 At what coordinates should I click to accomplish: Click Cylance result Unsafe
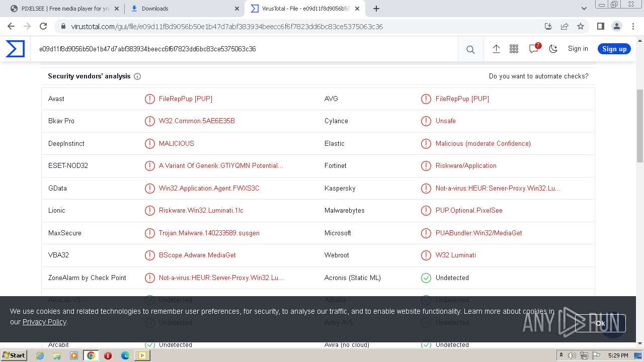(x=446, y=121)
